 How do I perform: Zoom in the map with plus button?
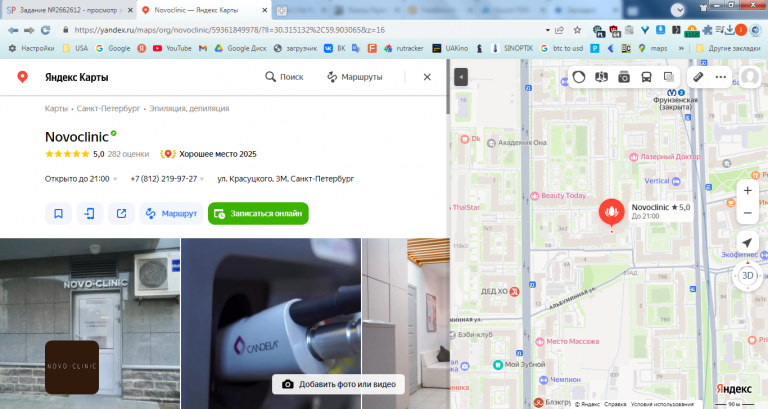747,191
